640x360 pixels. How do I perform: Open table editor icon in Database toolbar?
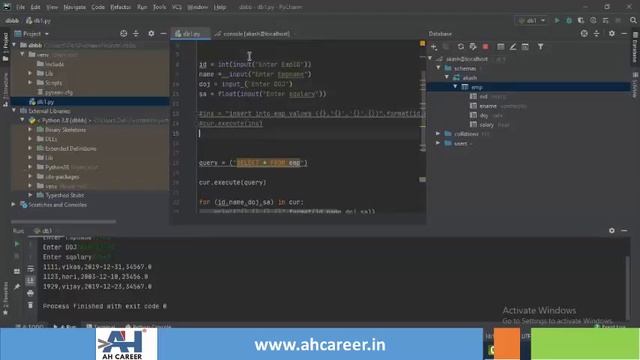pos(500,47)
